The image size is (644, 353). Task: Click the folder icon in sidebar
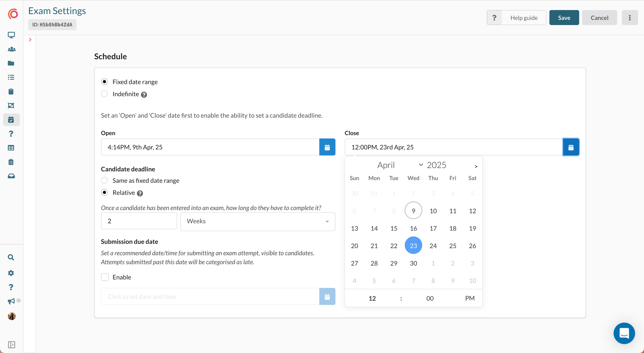click(x=11, y=63)
